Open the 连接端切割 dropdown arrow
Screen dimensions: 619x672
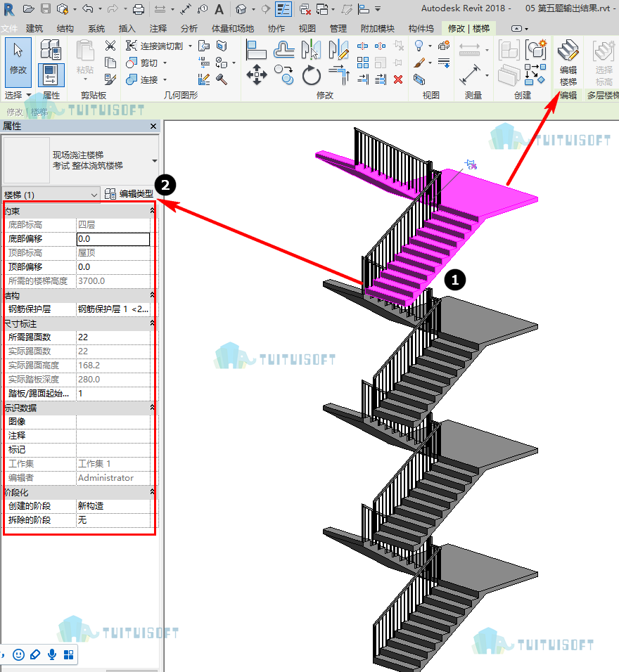click(190, 46)
